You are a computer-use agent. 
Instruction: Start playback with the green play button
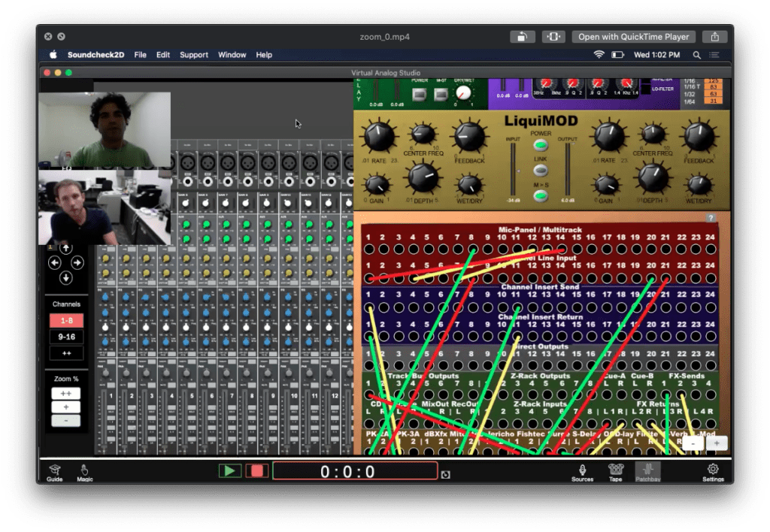pos(229,471)
